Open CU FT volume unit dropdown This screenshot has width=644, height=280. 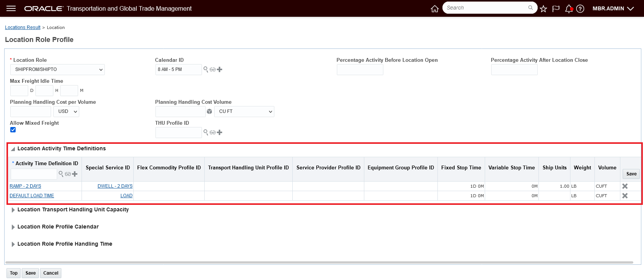point(244,111)
